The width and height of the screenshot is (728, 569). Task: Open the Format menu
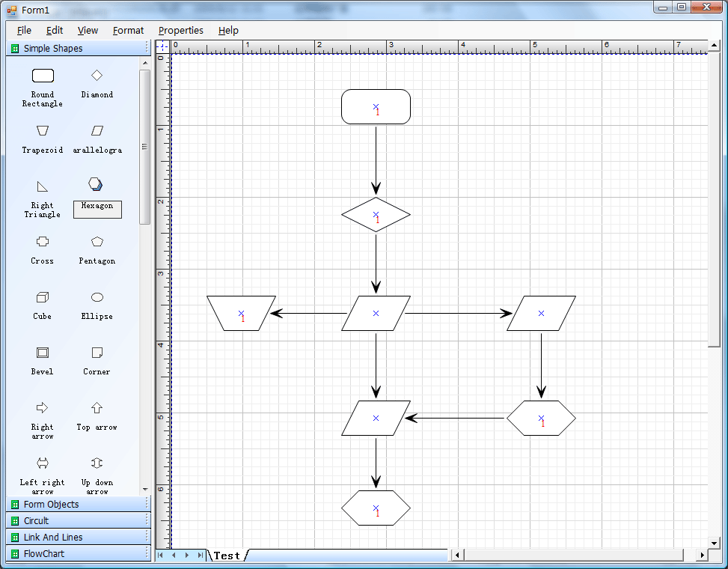click(x=128, y=30)
